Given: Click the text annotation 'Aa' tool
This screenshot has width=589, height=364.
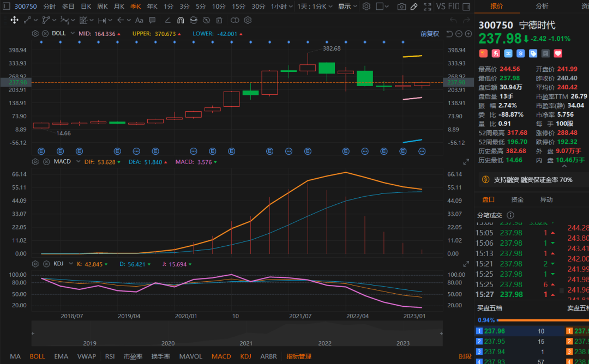Looking at the screenshot, I should [139, 20].
